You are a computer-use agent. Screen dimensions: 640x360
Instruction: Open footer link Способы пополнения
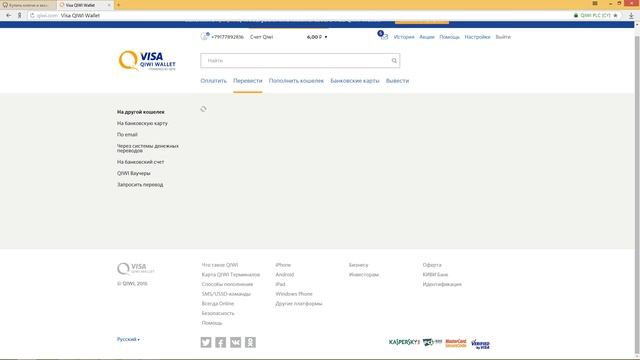click(227, 284)
